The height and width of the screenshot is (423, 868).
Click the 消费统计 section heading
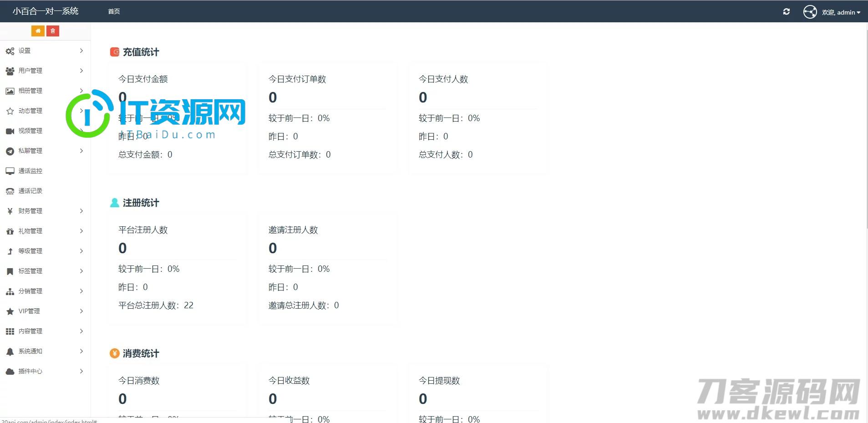coord(141,353)
